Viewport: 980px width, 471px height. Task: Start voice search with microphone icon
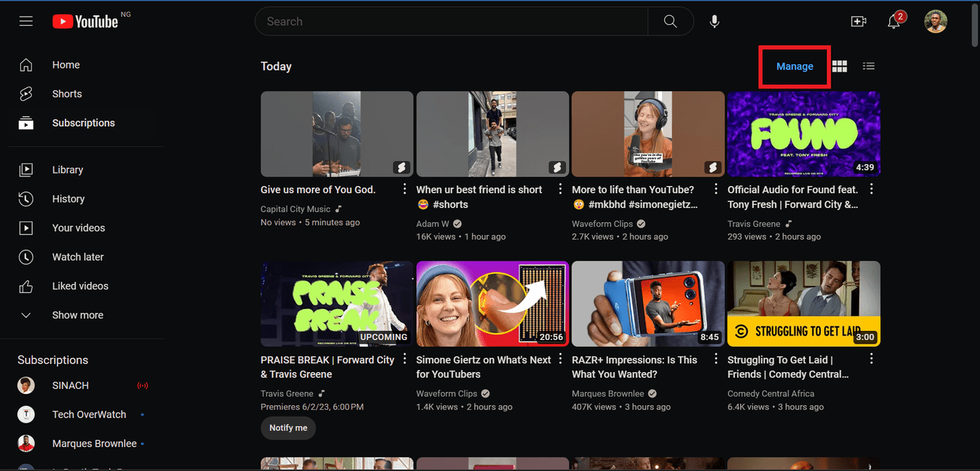[715, 22]
